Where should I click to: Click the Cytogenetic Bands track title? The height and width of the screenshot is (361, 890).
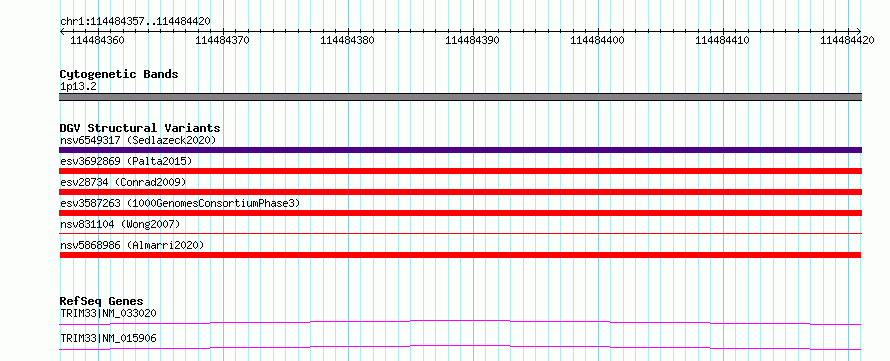pos(119,74)
